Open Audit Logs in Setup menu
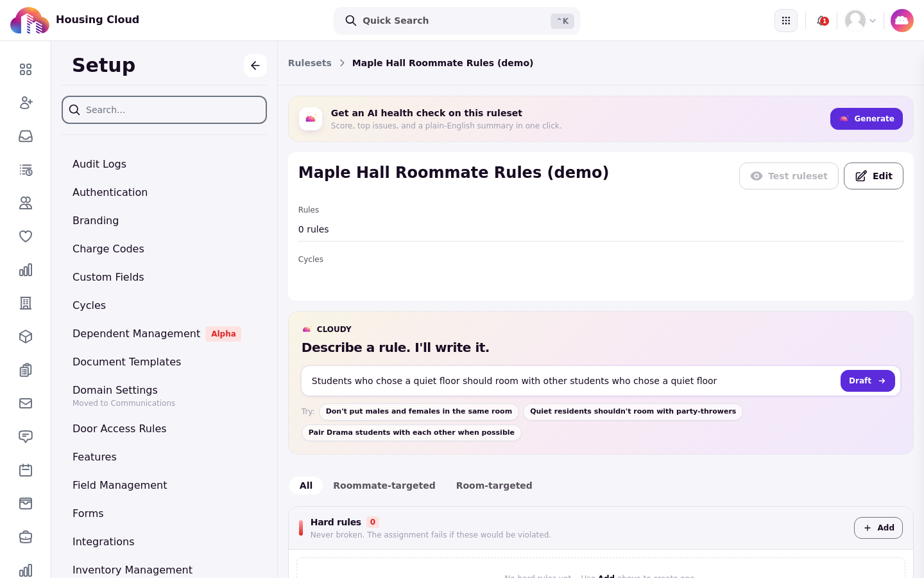924x578 pixels. pyautogui.click(x=99, y=164)
